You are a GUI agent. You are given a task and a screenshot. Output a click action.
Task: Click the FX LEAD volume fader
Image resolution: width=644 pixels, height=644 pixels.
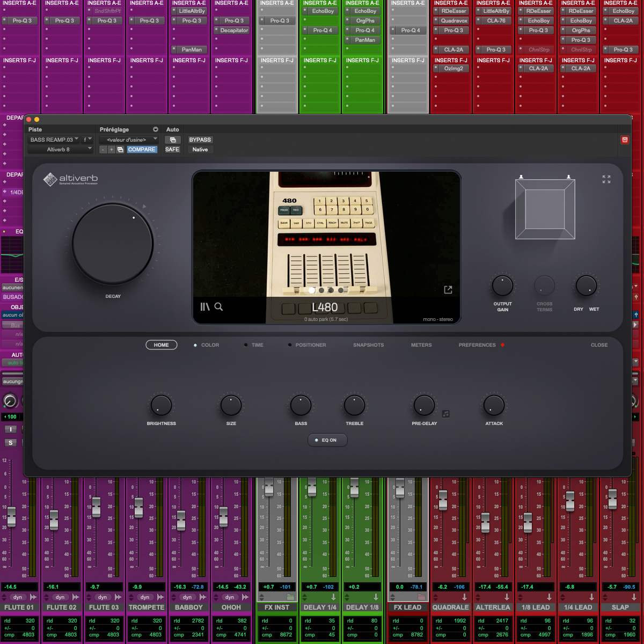point(400,488)
